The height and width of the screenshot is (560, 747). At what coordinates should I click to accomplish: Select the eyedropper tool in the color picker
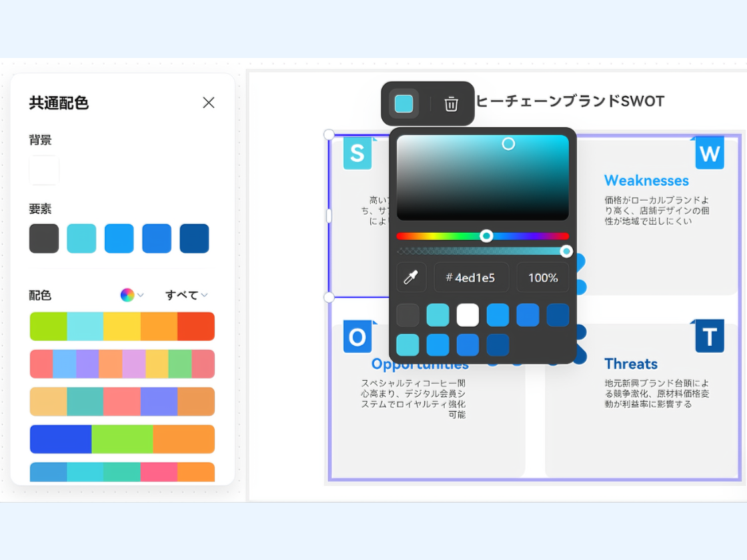click(x=412, y=277)
